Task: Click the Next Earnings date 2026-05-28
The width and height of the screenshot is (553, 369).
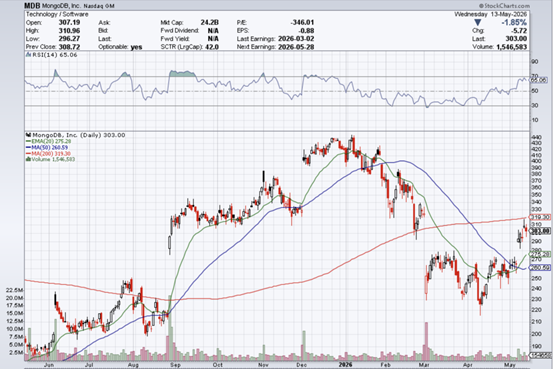Action: coord(296,47)
